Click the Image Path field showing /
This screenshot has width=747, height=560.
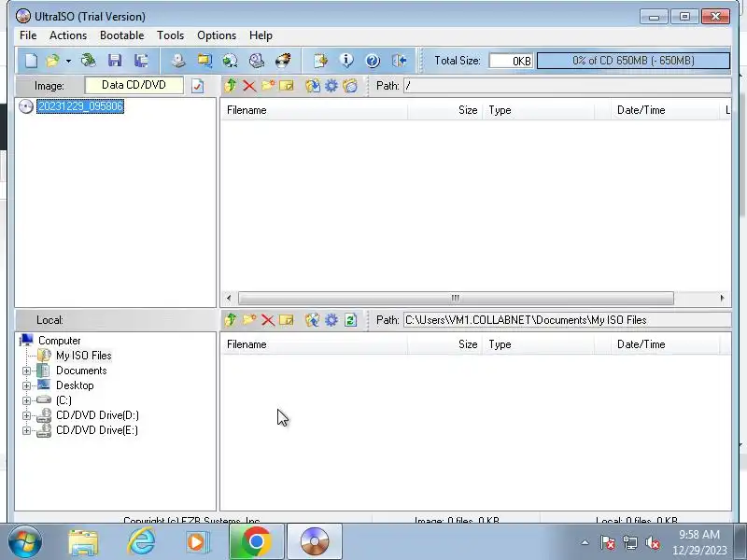[567, 86]
